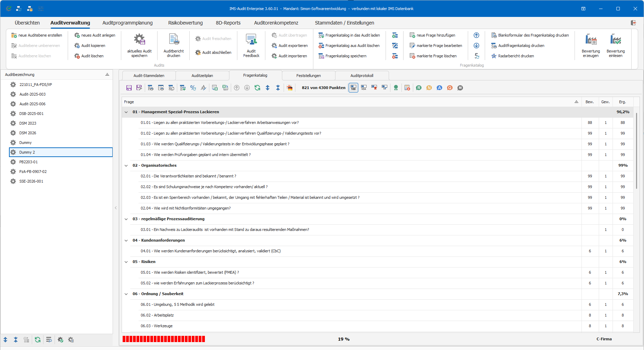Expand all audit list entries at bottom left

point(6,340)
